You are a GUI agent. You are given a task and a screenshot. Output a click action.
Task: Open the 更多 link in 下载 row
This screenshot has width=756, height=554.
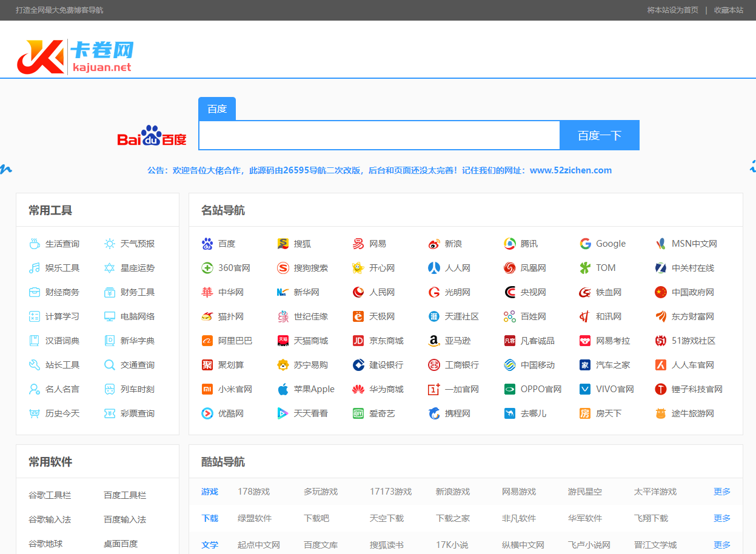tap(722, 518)
